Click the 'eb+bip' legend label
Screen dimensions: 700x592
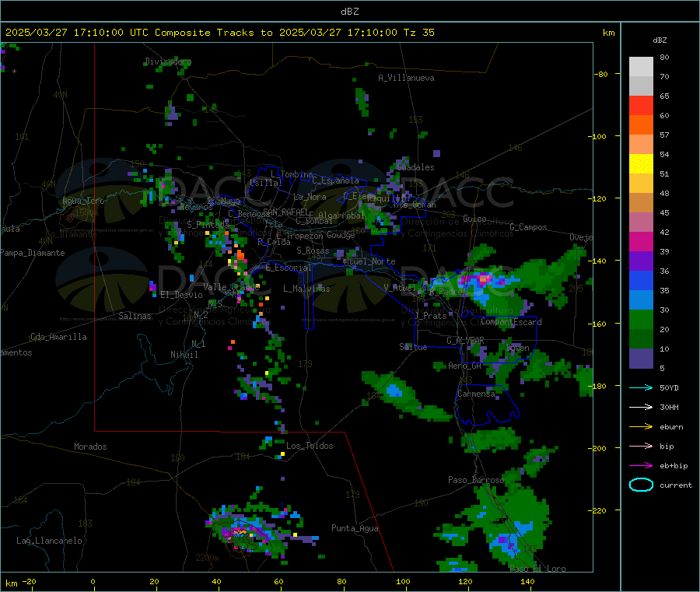(x=674, y=466)
